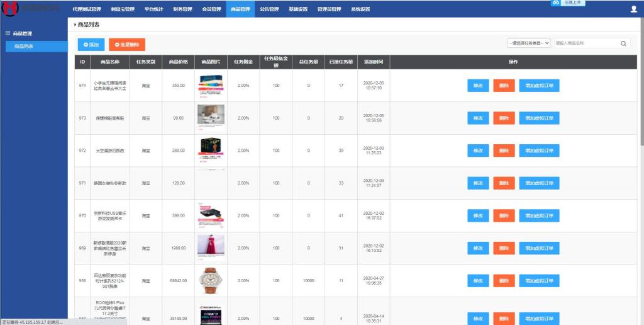Open the 系统设置 top menu

(x=360, y=9)
